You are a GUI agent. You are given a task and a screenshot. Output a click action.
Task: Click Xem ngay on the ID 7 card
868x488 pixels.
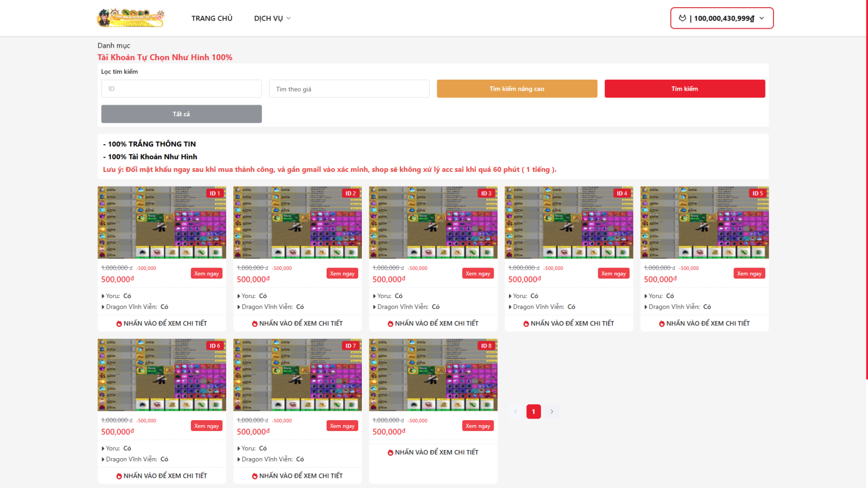[342, 426]
